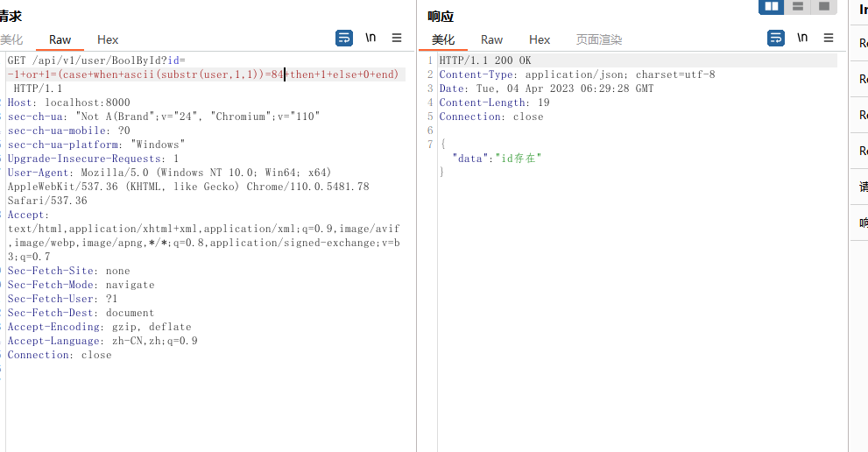Switch to the top-bottom stacked layout icon

tap(797, 7)
